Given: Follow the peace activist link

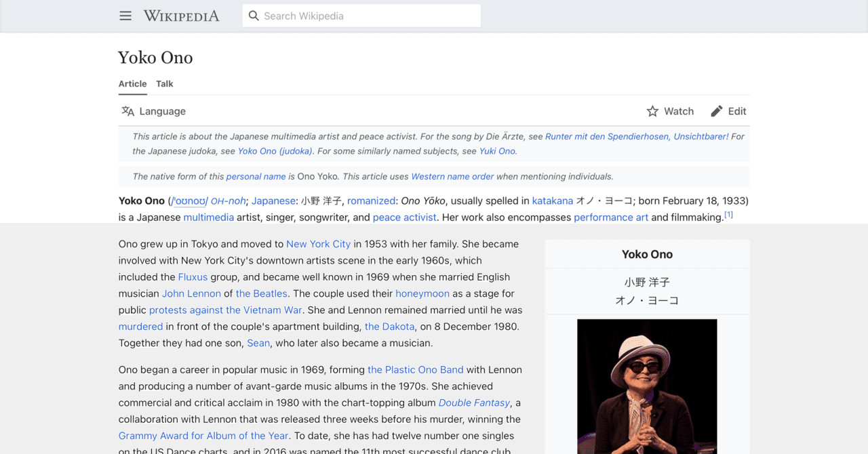Looking at the screenshot, I should (405, 218).
